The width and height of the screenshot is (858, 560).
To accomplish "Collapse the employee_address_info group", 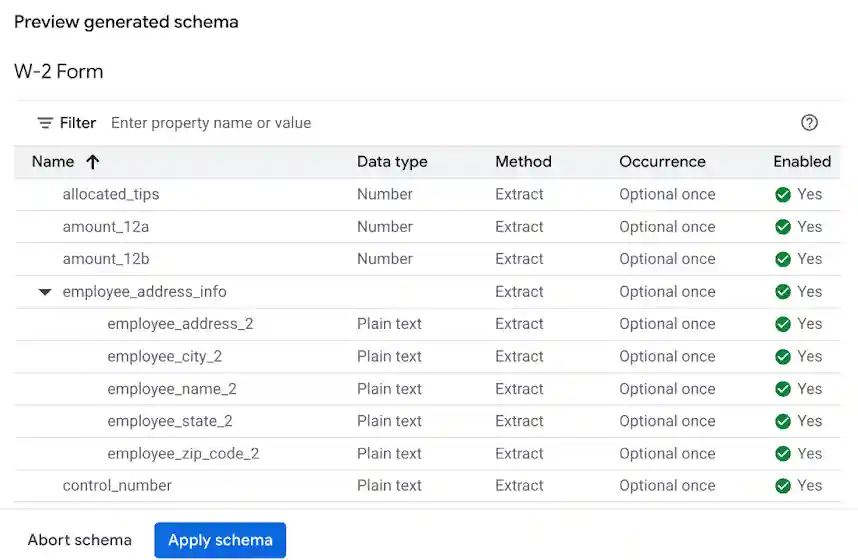I will click(x=45, y=292).
